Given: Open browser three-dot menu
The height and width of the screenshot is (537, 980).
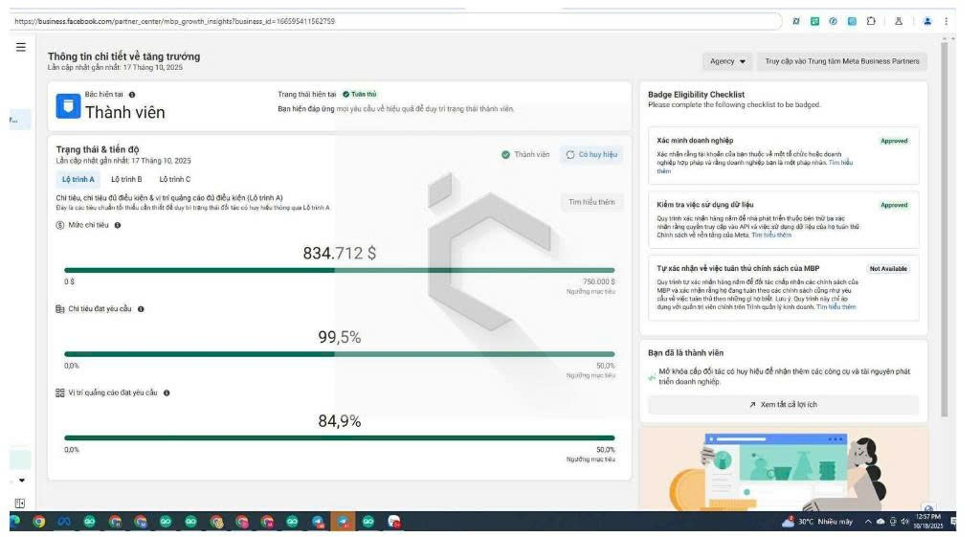Looking at the screenshot, I should (x=947, y=21).
